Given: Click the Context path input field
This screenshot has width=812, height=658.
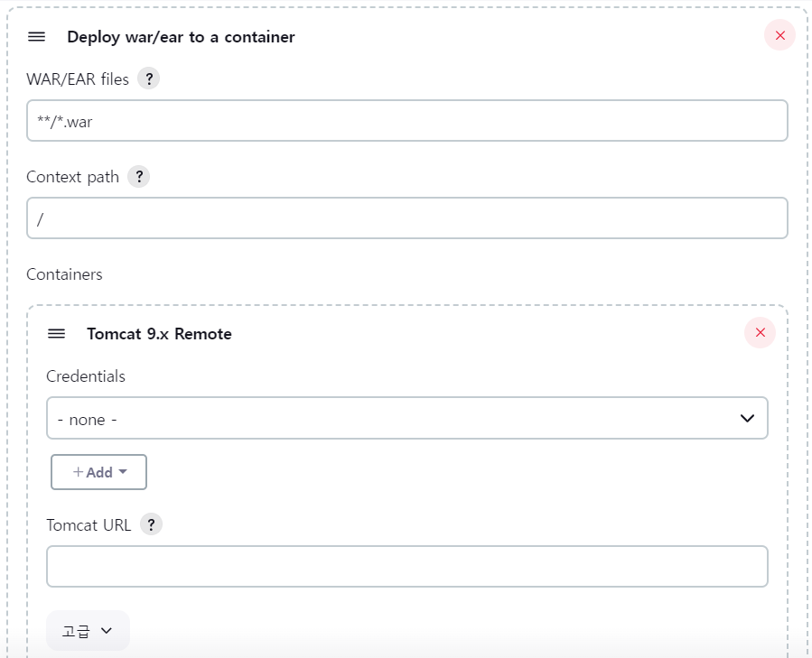Looking at the screenshot, I should point(407,218).
